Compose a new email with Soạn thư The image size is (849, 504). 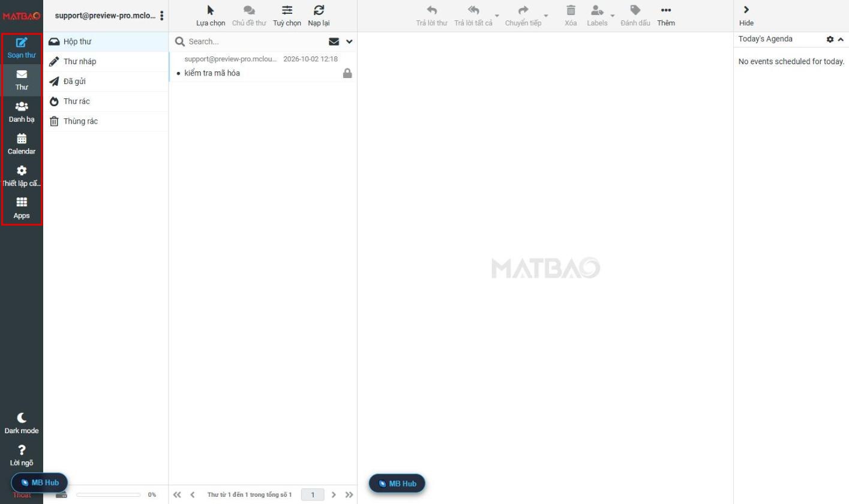point(22,48)
